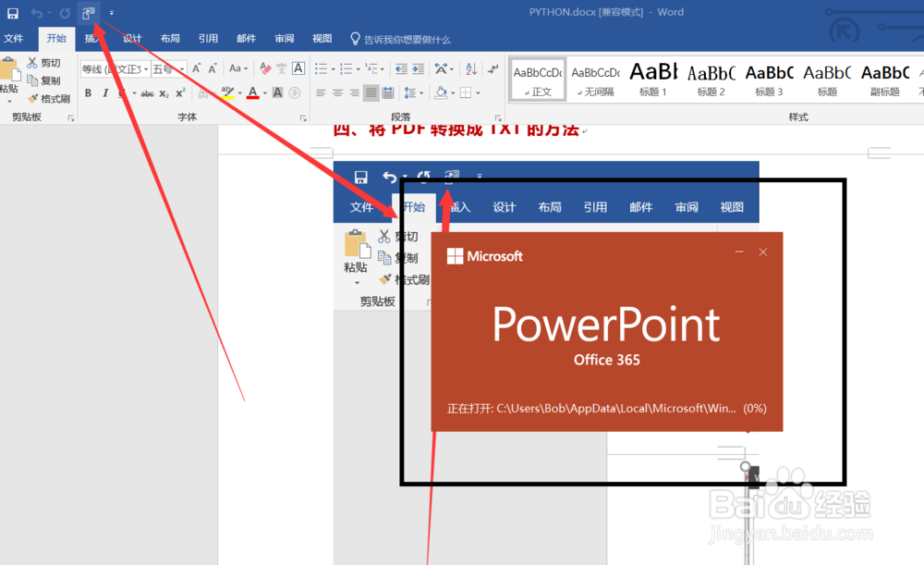
Task: Click the numbered list icon
Action: [346, 69]
